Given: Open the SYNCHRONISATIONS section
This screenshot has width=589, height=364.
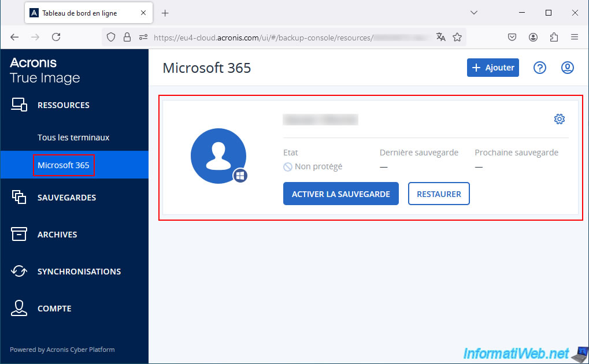Looking at the screenshot, I should pos(79,272).
